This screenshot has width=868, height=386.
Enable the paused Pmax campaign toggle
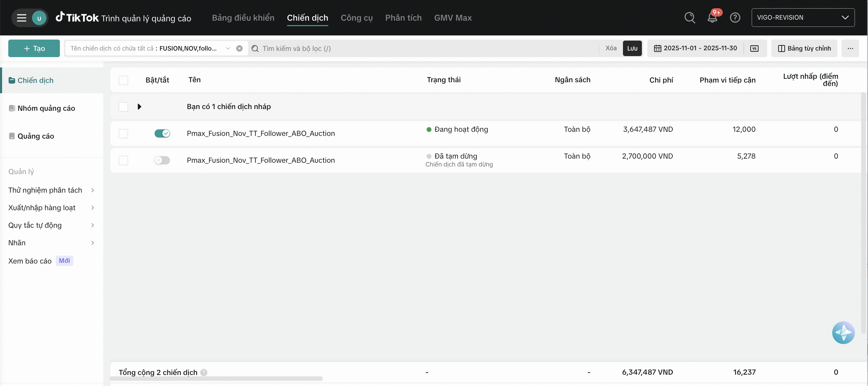pyautogui.click(x=162, y=160)
